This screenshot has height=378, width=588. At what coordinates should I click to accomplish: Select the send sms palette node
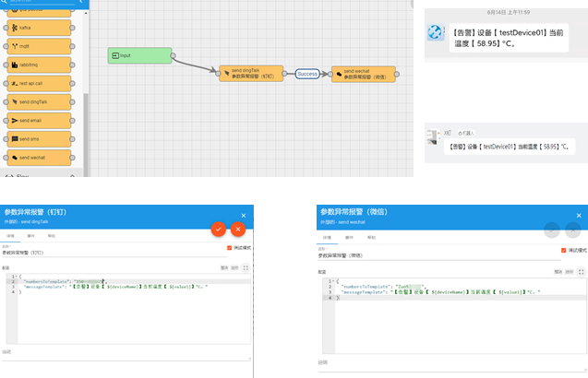tap(40, 138)
